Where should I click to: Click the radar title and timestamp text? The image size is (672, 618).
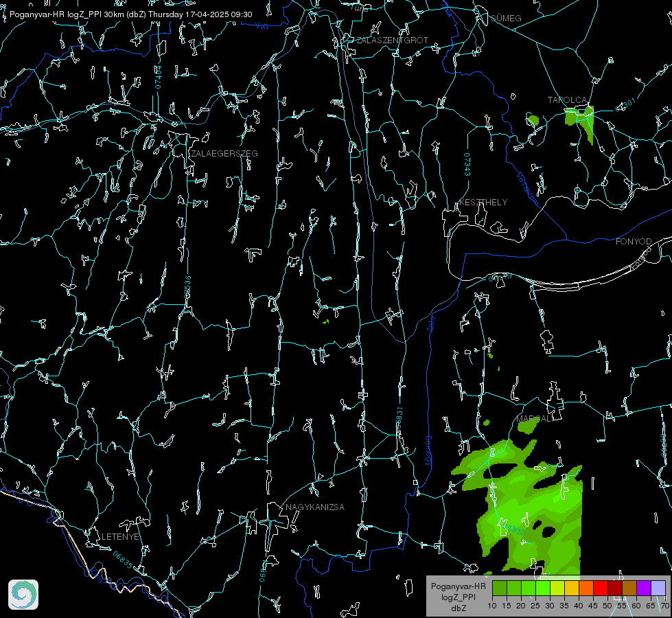point(130,14)
